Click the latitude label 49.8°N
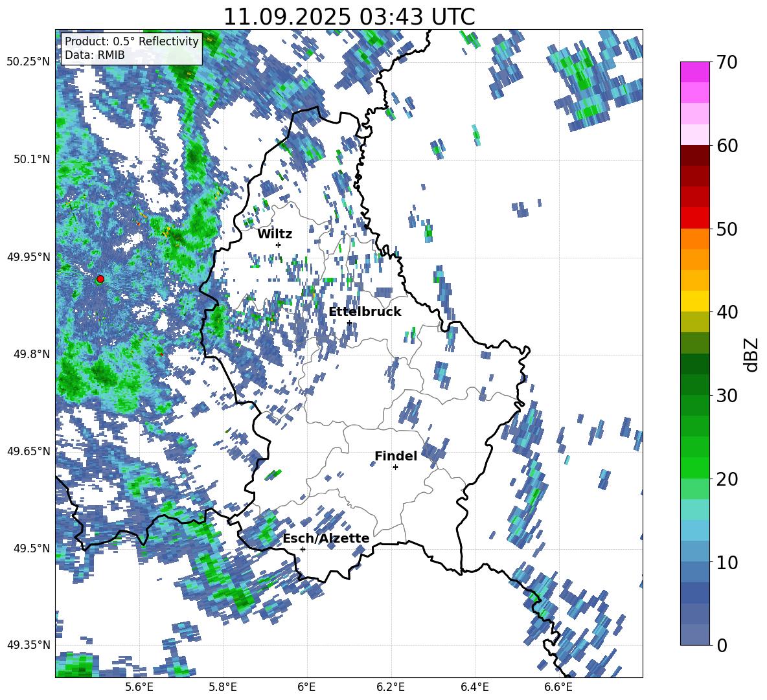The height and width of the screenshot is (700, 767). point(31,354)
